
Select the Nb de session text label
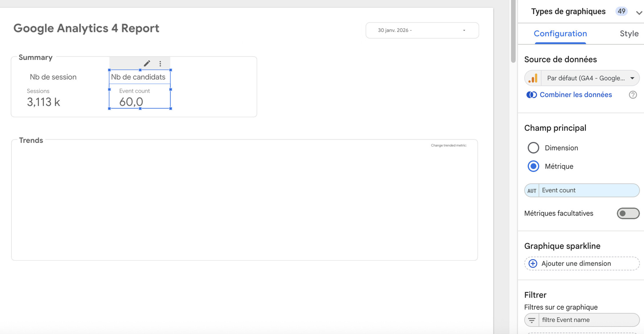click(x=53, y=77)
